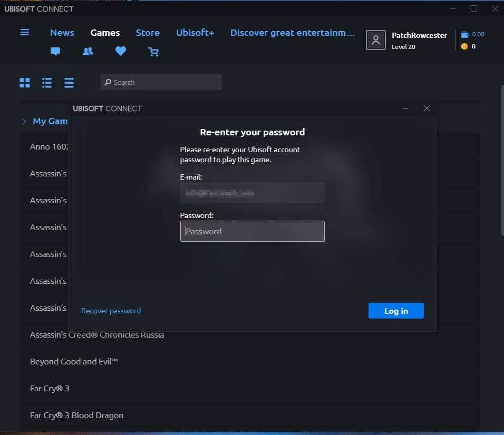The width and height of the screenshot is (504, 435).
Task: Minimize the re-enter password dialog
Action: [405, 108]
